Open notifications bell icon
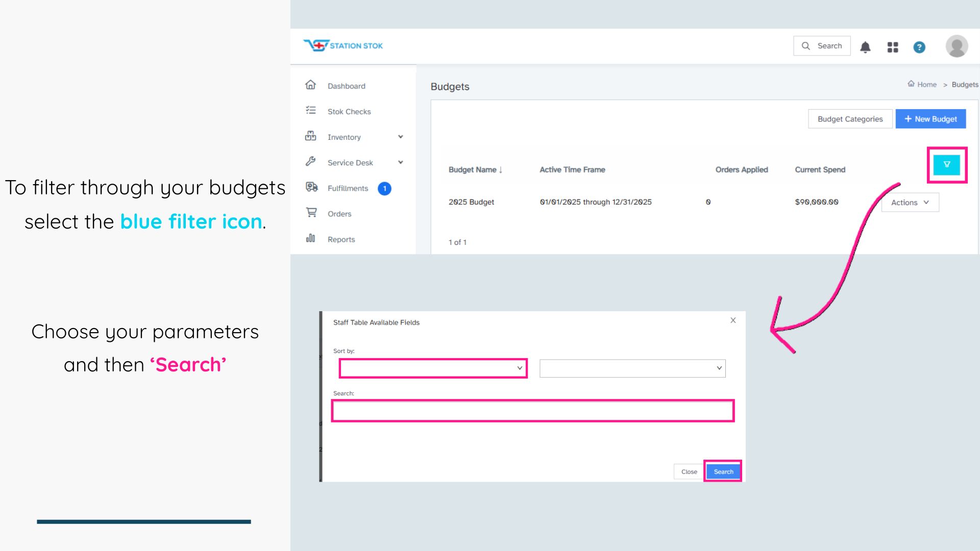The image size is (980, 551). [865, 47]
